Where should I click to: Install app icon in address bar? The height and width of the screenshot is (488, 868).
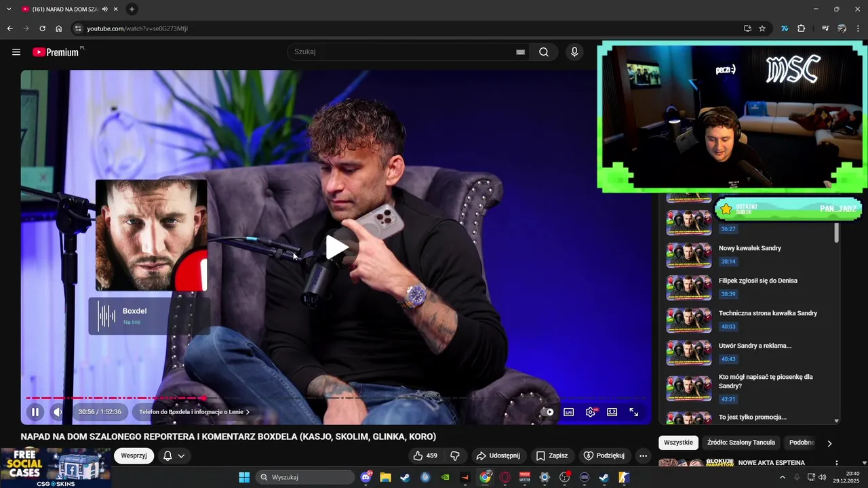[x=747, y=28]
